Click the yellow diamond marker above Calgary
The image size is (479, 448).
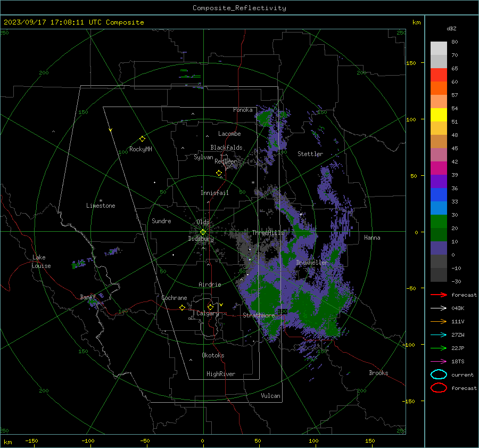point(210,307)
